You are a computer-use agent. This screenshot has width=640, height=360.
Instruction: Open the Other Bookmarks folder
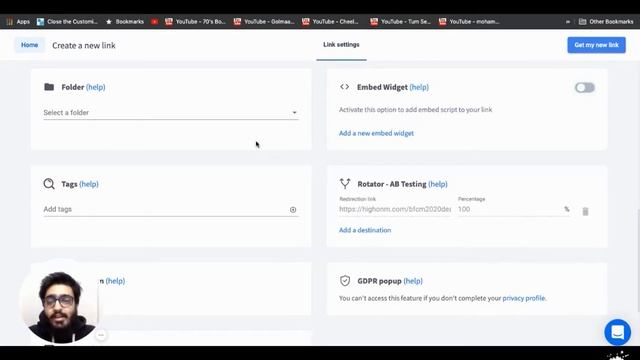[x=606, y=22]
